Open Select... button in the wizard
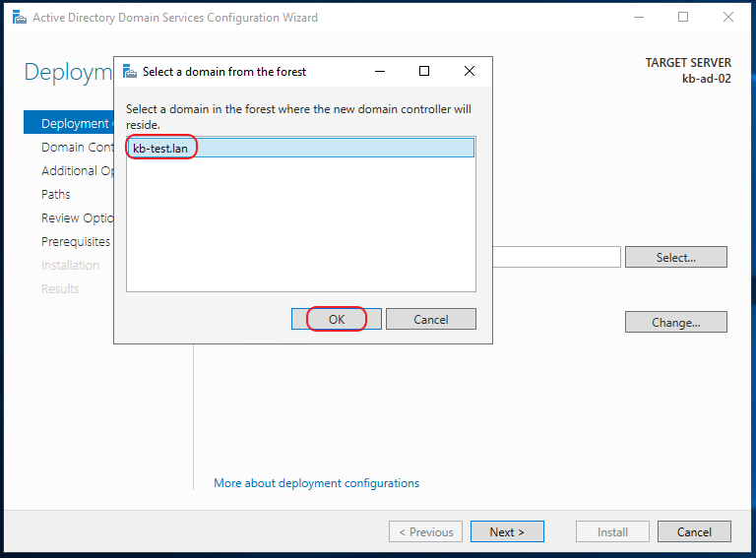 [676, 257]
